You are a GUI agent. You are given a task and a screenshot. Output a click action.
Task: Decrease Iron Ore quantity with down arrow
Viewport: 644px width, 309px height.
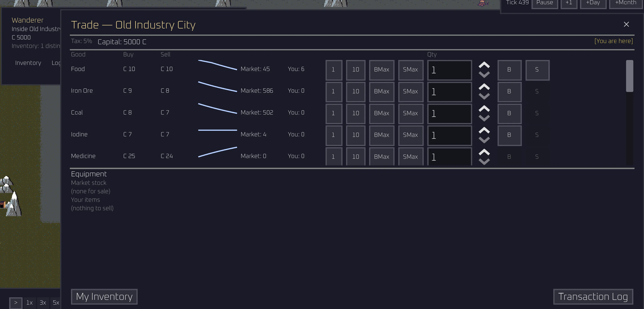point(484,96)
